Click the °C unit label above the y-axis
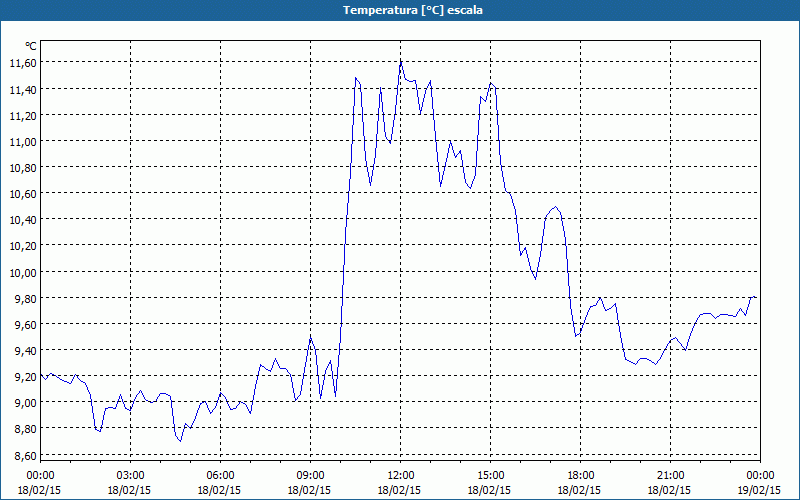 (x=31, y=46)
